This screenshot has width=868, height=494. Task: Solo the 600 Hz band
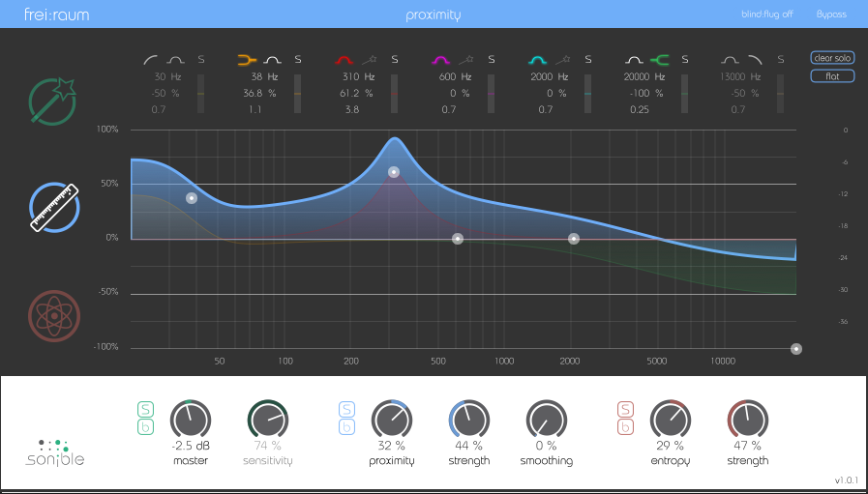491,59
